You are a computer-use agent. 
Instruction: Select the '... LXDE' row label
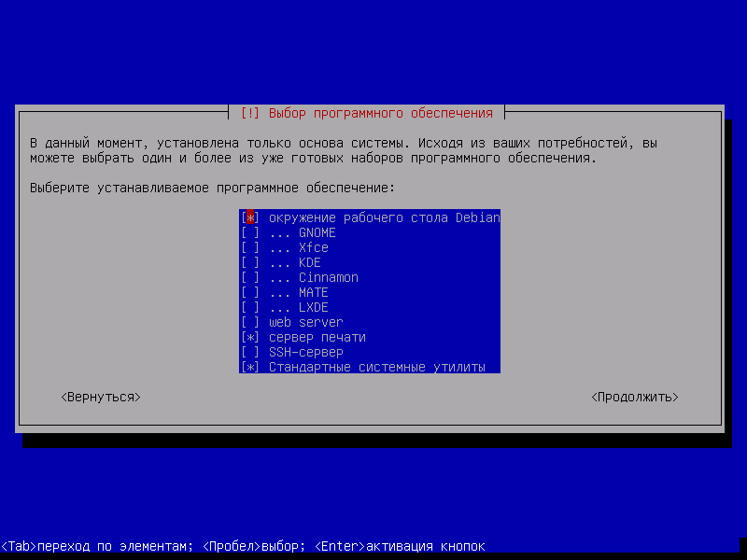point(299,308)
